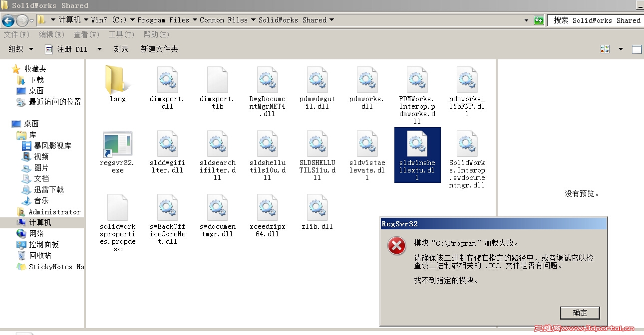Expand SolidWorks Shared breadcrumb arrow
The width and height of the screenshot is (644, 335).
coord(331,20)
